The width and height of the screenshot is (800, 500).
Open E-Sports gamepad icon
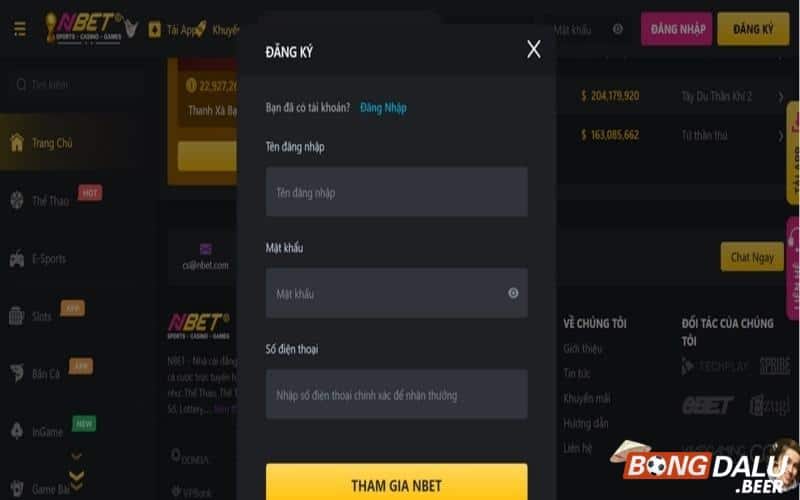coord(17,259)
